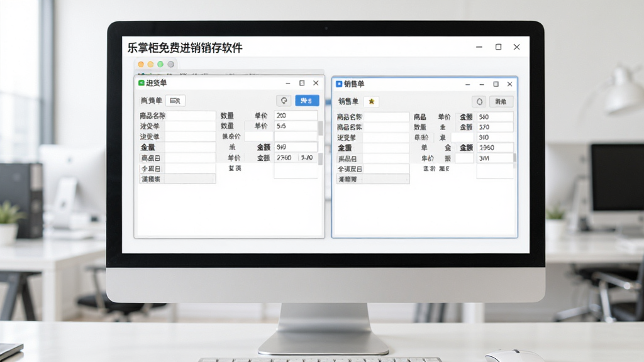Click the 金量 input in 销售单 window
644x362 pixels.
386,148
